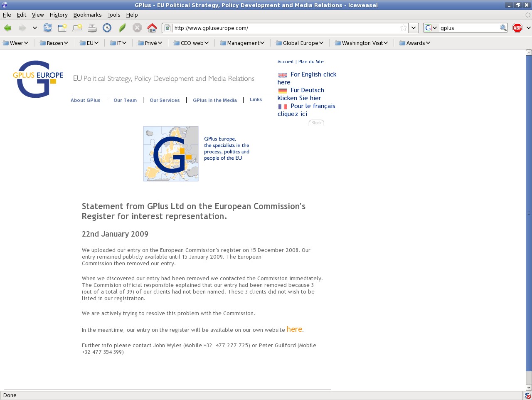The image size is (532, 400).
Task: Open the Awards bookmarks folder
Action: (414, 42)
